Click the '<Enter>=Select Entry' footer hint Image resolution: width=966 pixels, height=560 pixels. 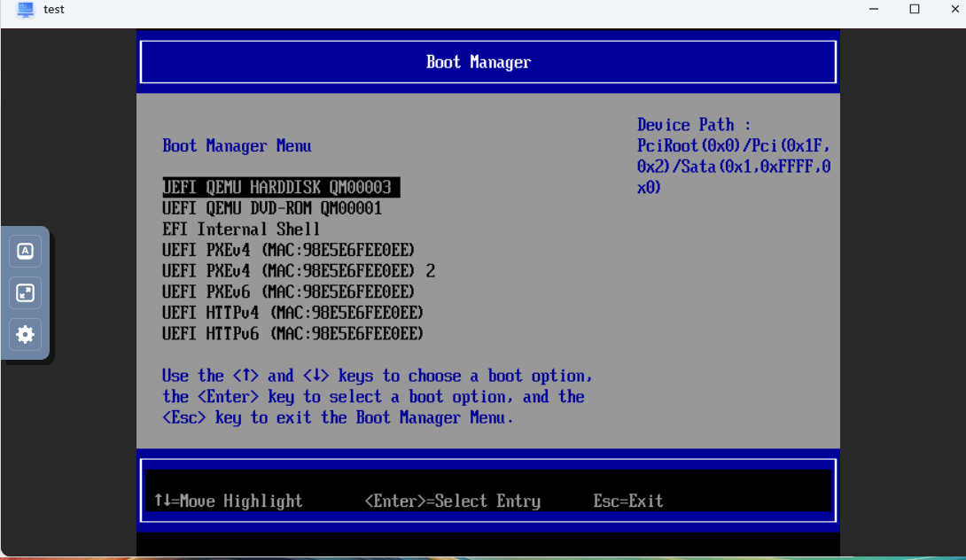click(x=453, y=501)
